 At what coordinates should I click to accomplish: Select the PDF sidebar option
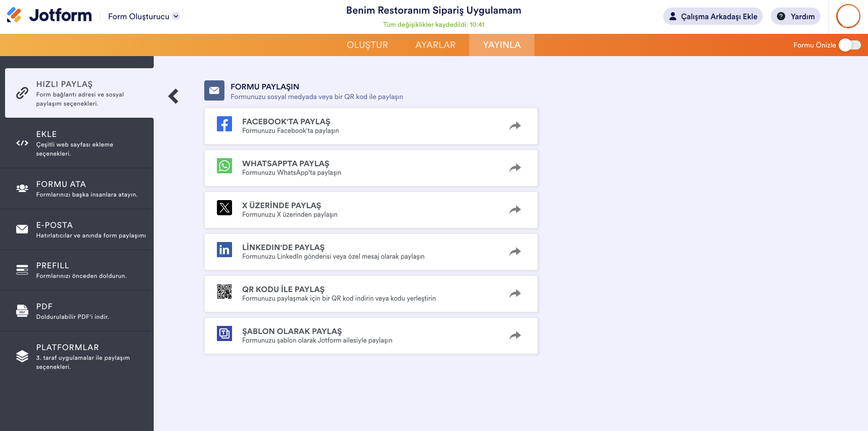77,311
